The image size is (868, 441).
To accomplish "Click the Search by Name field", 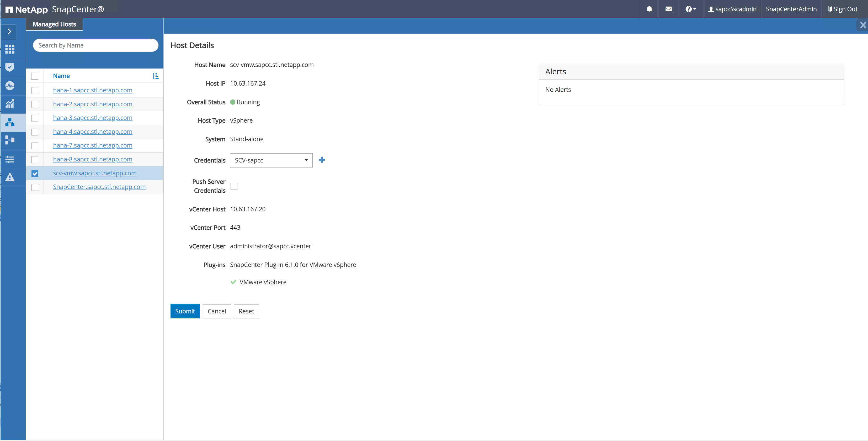I will click(x=95, y=45).
